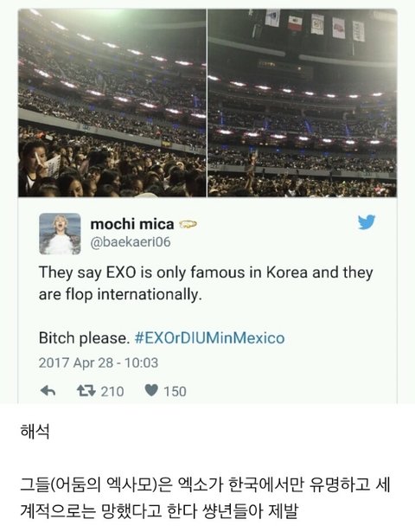Click the Korean translation paragraph

pos(205,498)
